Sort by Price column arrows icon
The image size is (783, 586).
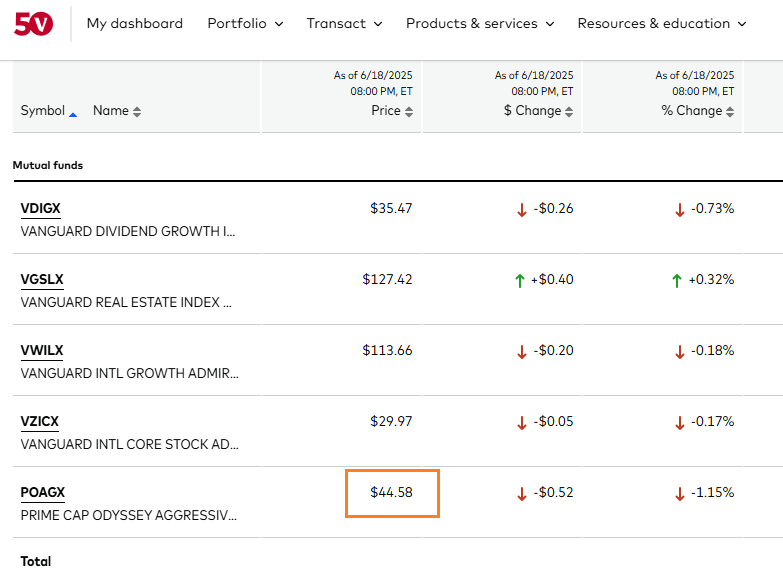tap(409, 112)
